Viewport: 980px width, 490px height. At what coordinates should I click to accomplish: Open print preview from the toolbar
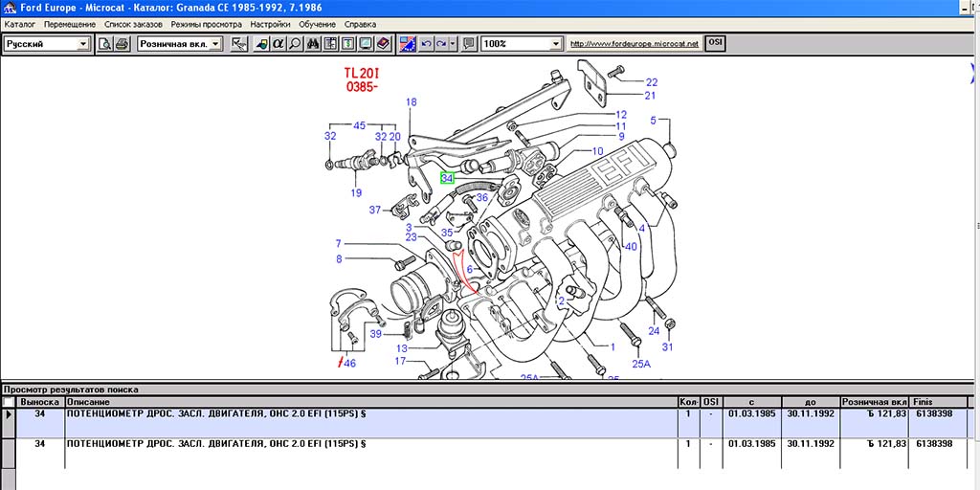coord(105,44)
